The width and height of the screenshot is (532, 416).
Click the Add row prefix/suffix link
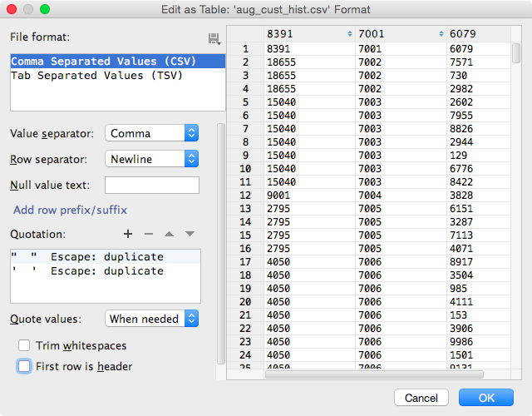70,210
